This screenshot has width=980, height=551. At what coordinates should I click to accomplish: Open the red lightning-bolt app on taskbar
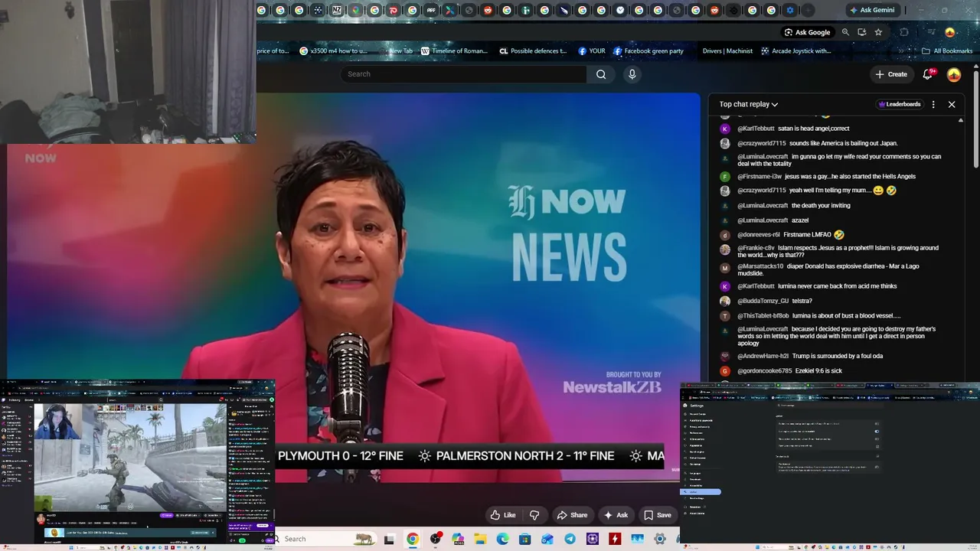point(615,539)
